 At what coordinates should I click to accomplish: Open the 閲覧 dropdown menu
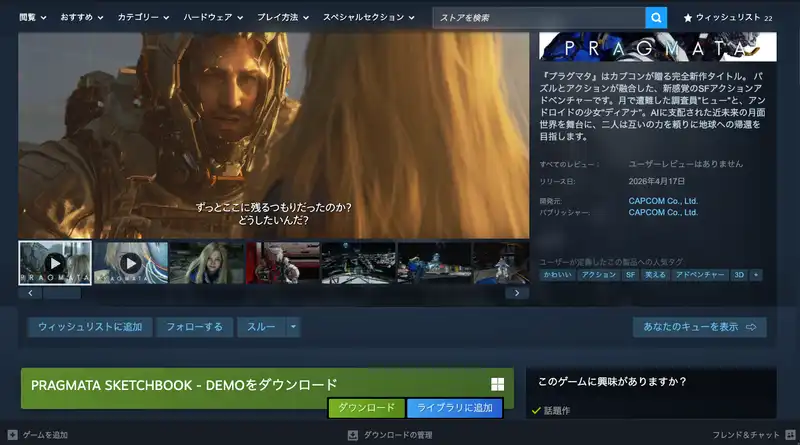[x=33, y=17]
